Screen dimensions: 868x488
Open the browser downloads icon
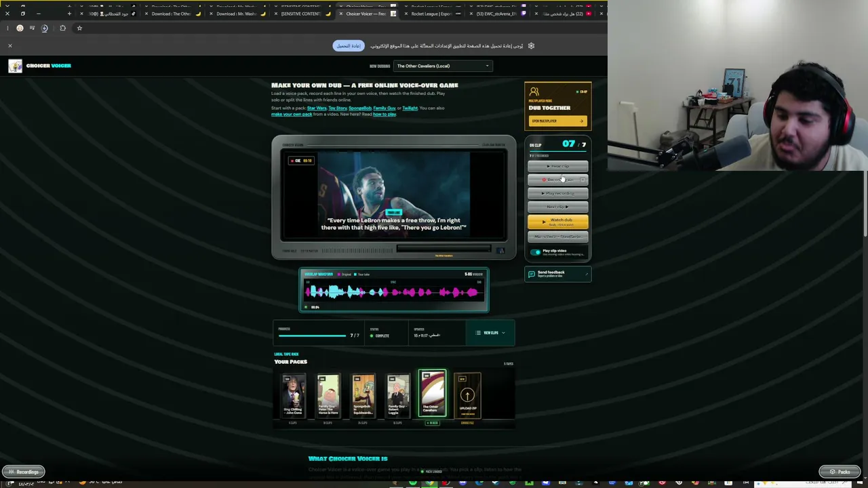[44, 28]
